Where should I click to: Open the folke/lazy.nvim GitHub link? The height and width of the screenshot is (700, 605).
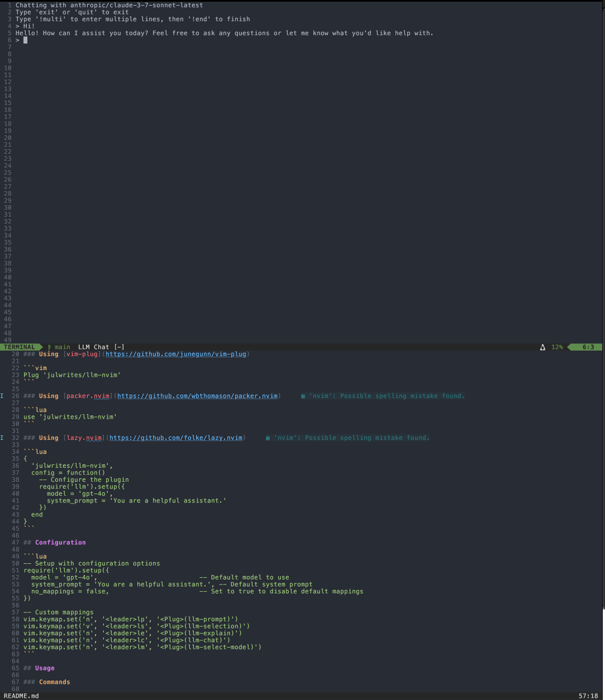pos(176,438)
